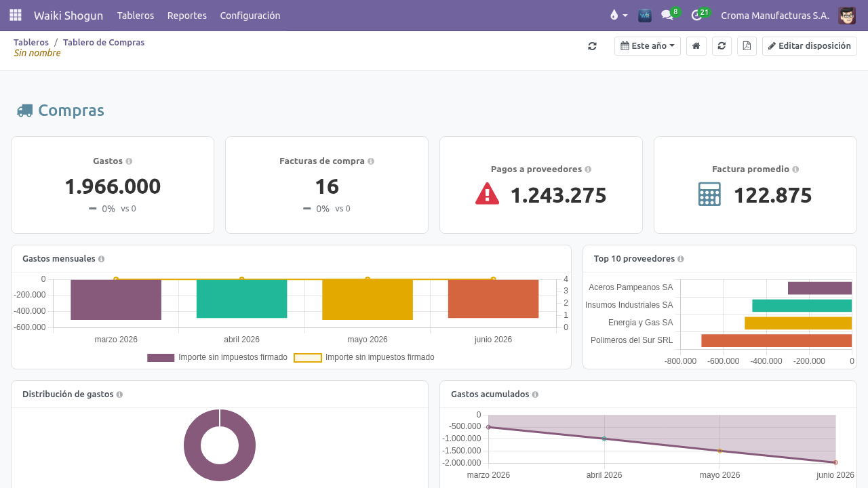Go to Tableros breadcrumb link
The image size is (868, 488).
tap(31, 42)
